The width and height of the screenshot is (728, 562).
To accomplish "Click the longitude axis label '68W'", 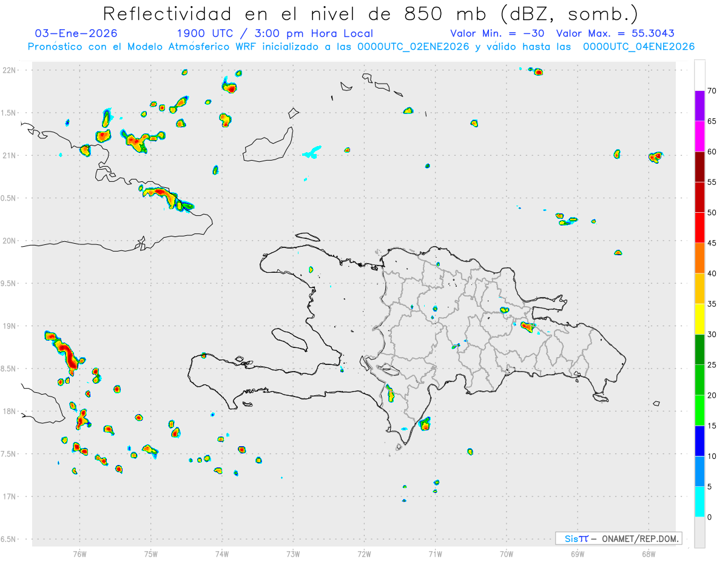I will [649, 554].
